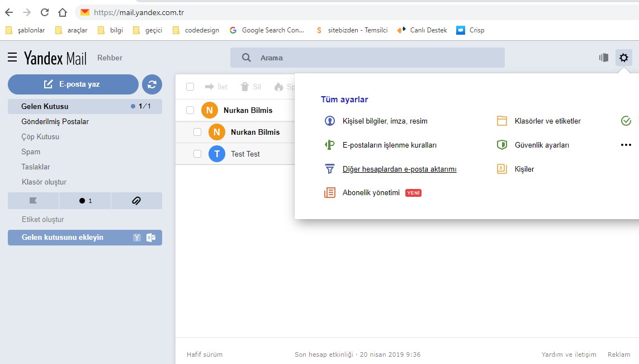639x364 pixels.
Task: Click the Yandex Mail logo
Action: point(55,58)
